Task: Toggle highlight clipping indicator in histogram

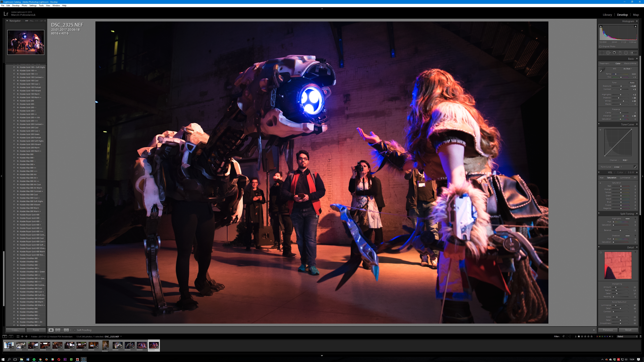Action: 635,26
